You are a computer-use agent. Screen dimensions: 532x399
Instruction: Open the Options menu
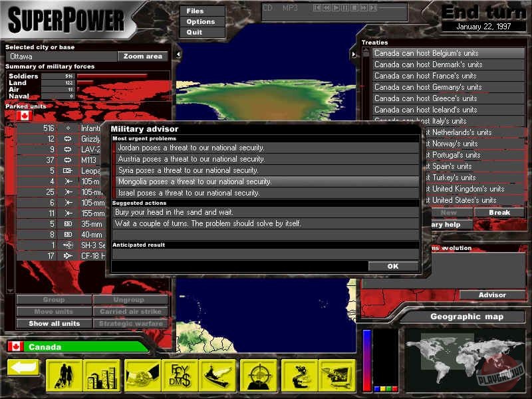click(x=200, y=22)
